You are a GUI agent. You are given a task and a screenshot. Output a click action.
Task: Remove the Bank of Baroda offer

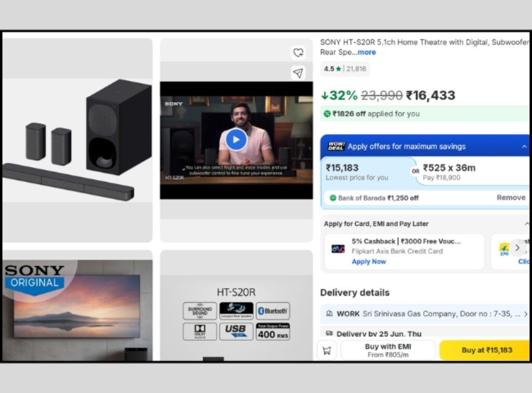coord(511,198)
